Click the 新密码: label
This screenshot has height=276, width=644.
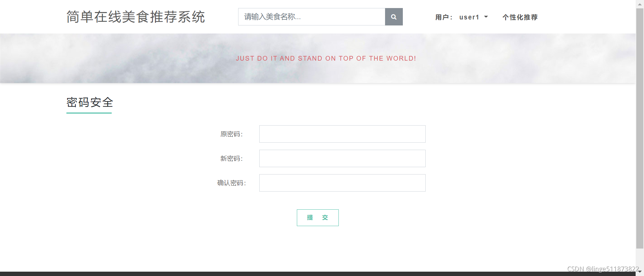[x=231, y=158]
